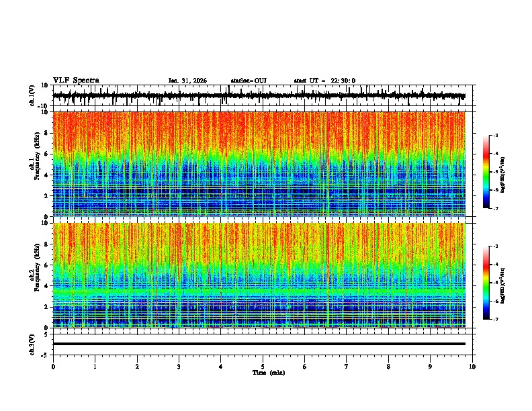Viewport: 532px width, 411px height.
Task: Click time-axis tick label "6"
Action: [x=304, y=367]
